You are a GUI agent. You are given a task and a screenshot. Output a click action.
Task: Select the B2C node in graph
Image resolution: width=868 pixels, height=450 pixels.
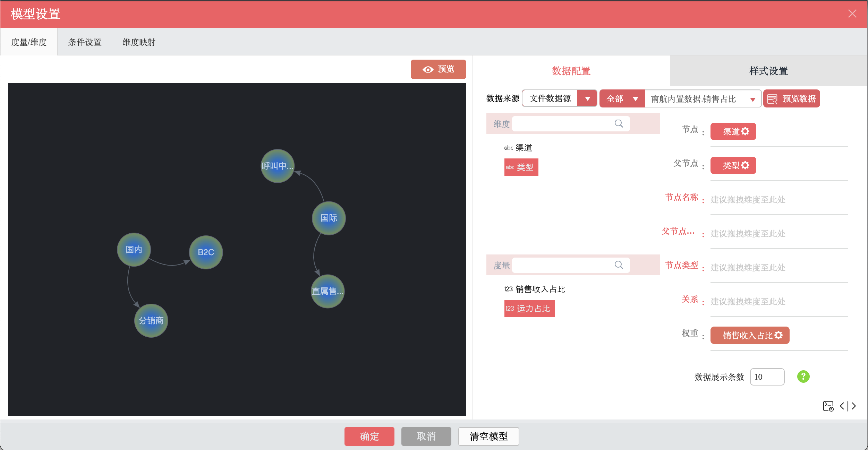pyautogui.click(x=206, y=252)
